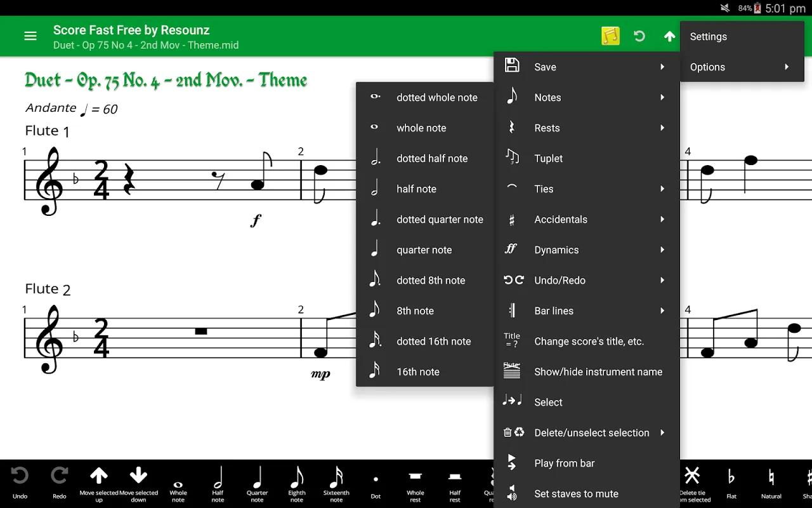The width and height of the screenshot is (812, 508).
Task: Choose quarter note in the notes submenu
Action: tap(425, 250)
